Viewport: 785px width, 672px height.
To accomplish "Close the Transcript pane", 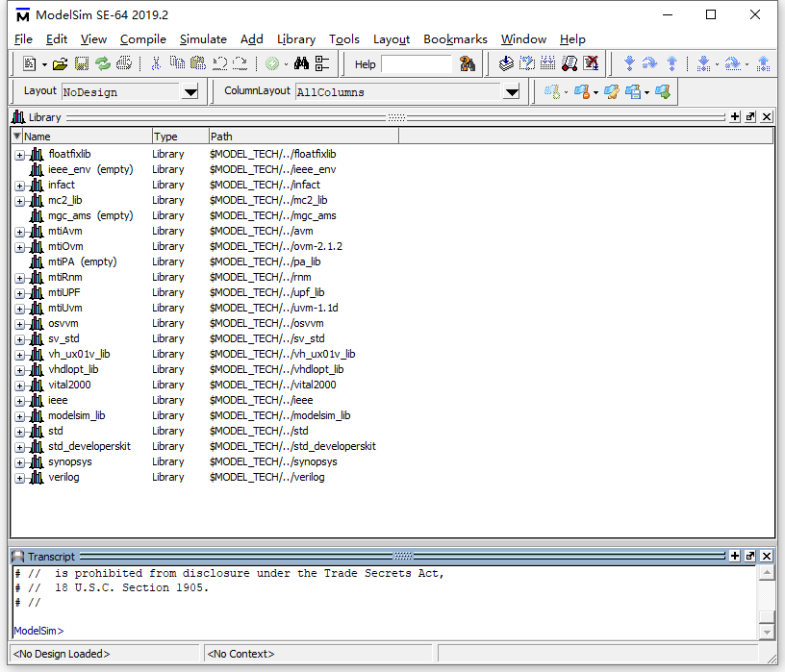I will 766,556.
